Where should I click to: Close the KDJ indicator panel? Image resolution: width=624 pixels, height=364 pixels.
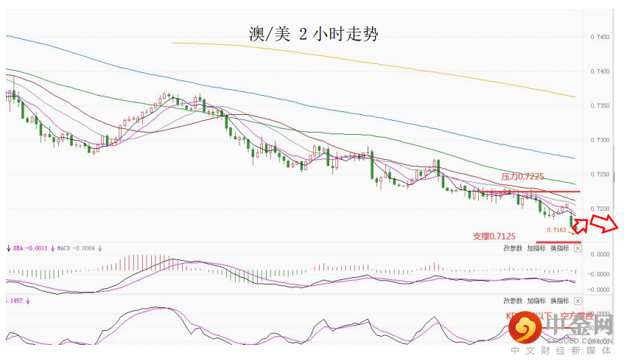578,301
